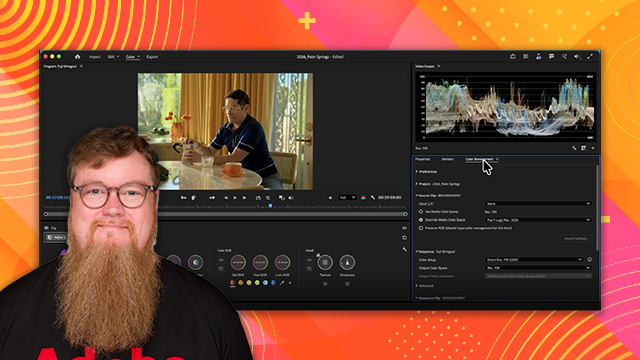Open the Output Color Space dropdown
This screenshot has height=360, width=640.
point(538,268)
